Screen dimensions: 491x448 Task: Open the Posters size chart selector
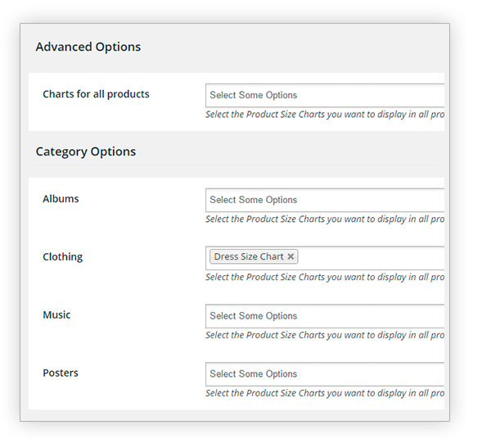[324, 374]
